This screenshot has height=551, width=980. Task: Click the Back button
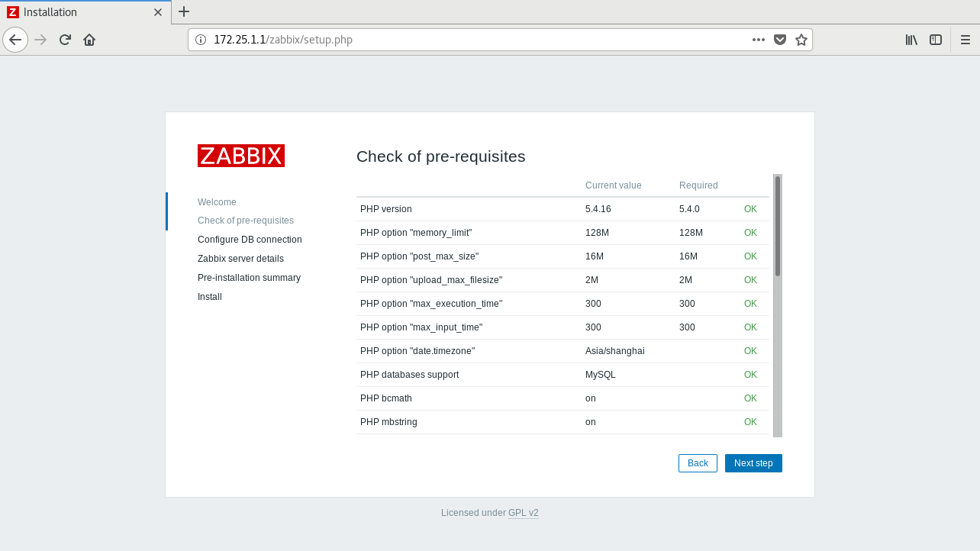pos(697,462)
